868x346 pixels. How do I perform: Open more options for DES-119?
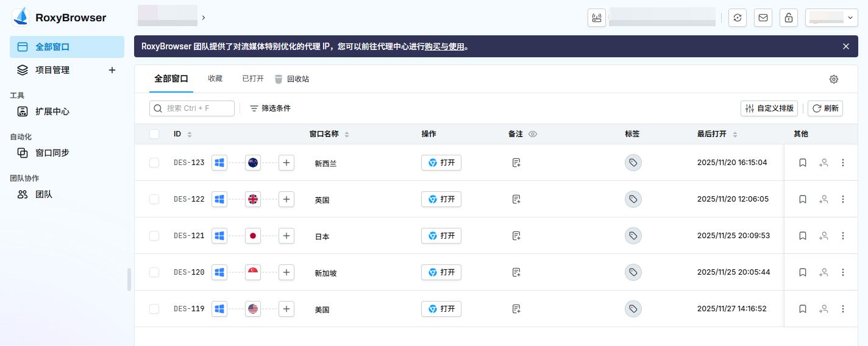point(843,309)
